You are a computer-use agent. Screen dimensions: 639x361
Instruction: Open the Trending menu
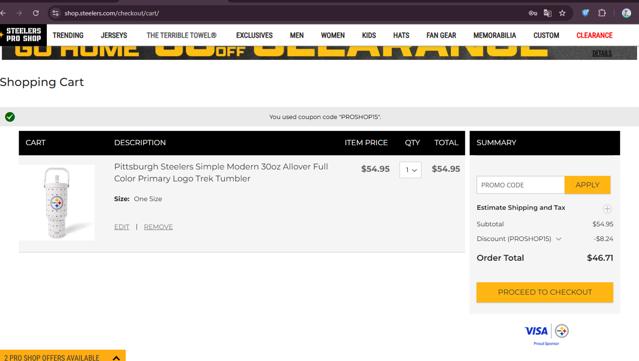click(x=68, y=35)
